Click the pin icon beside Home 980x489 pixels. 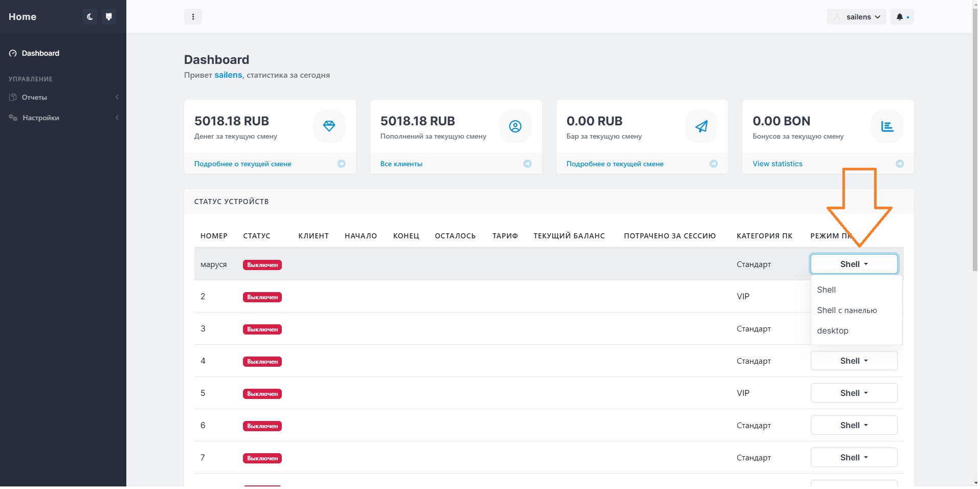[x=108, y=17]
